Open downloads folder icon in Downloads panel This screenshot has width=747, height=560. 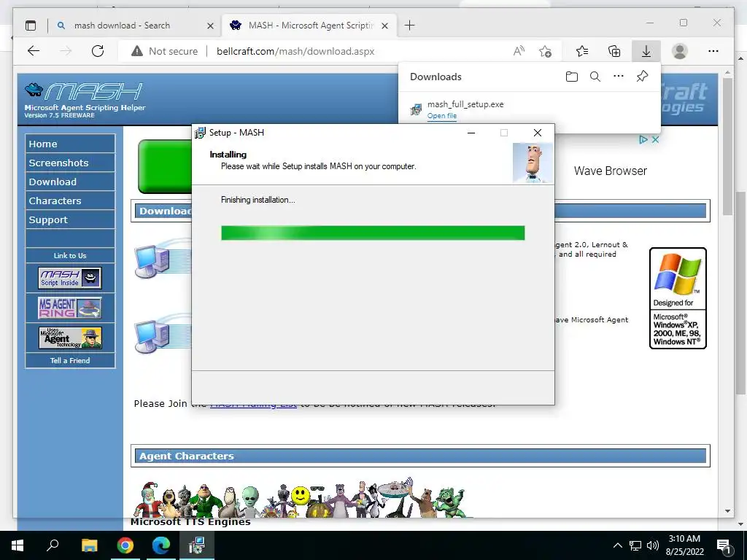572,76
